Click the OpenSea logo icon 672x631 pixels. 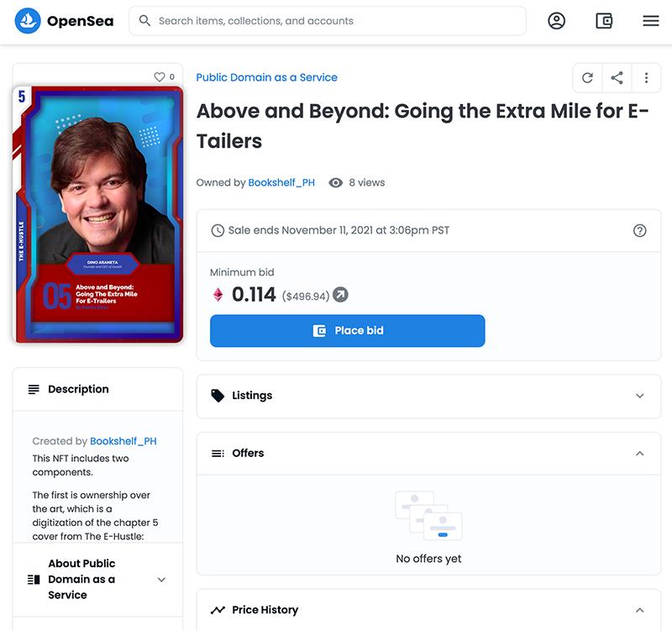(28, 21)
